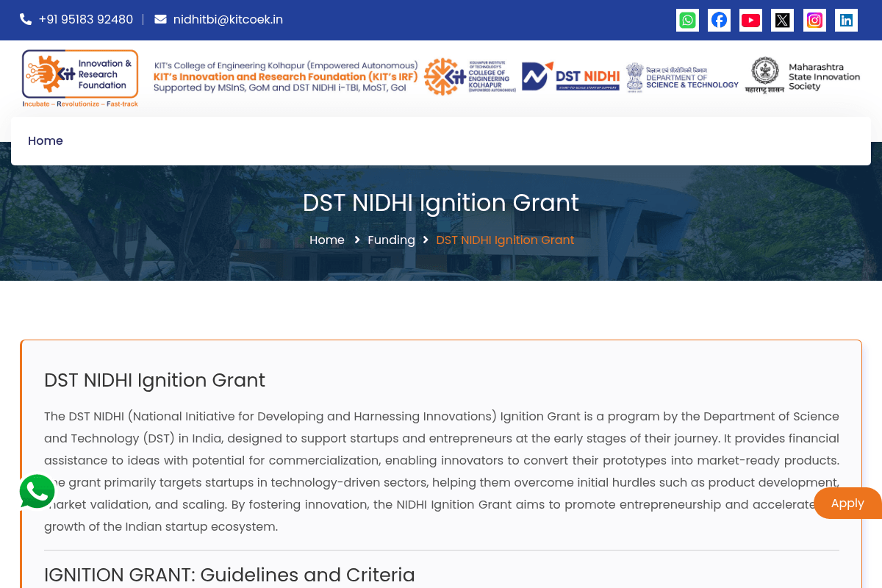Image resolution: width=882 pixels, height=588 pixels.
Task: Click the Department of Science & Technology logo
Action: (x=681, y=76)
